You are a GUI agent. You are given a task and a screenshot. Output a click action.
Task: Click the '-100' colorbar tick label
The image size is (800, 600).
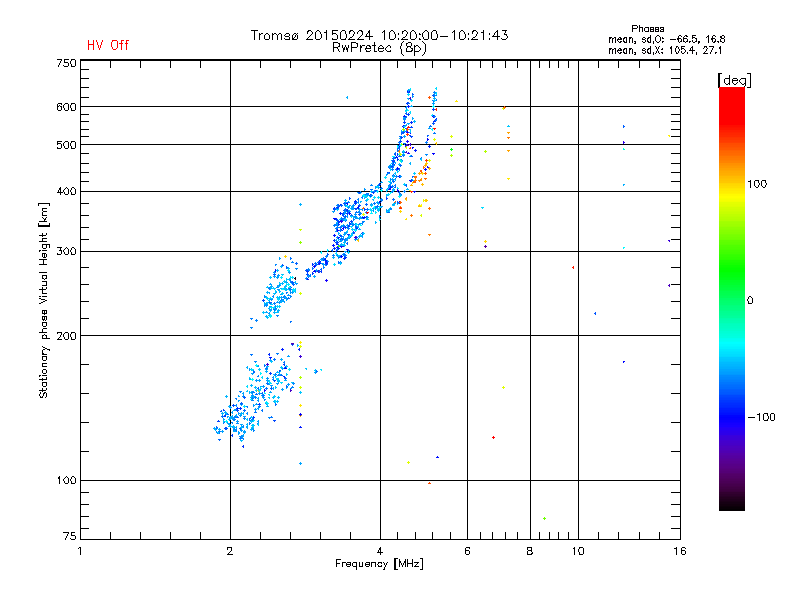[761, 417]
